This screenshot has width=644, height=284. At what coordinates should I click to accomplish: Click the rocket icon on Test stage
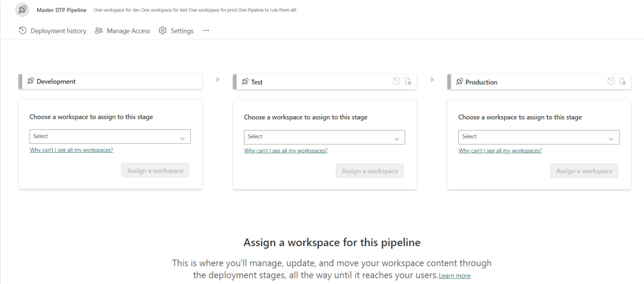(x=245, y=81)
